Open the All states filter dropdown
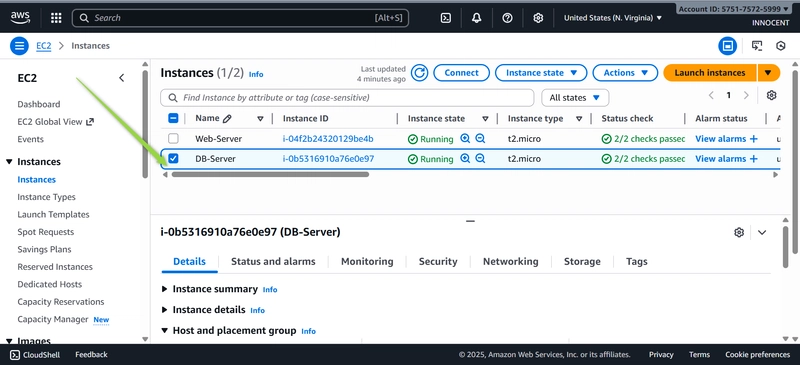 click(575, 98)
